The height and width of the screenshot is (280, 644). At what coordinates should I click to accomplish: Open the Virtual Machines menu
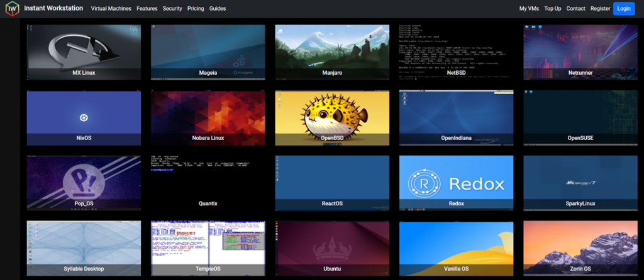click(111, 9)
